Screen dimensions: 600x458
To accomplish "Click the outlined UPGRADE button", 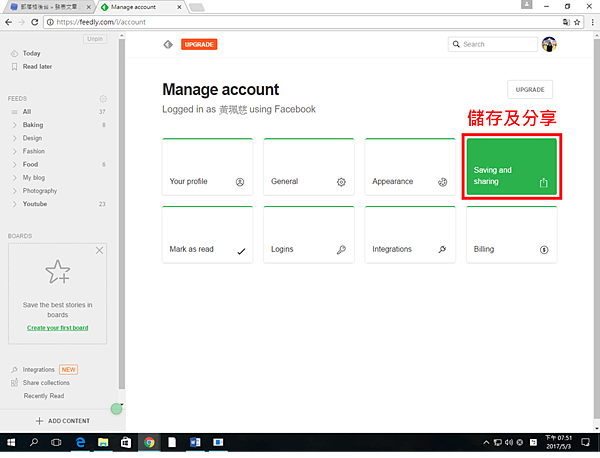I will 530,90.
